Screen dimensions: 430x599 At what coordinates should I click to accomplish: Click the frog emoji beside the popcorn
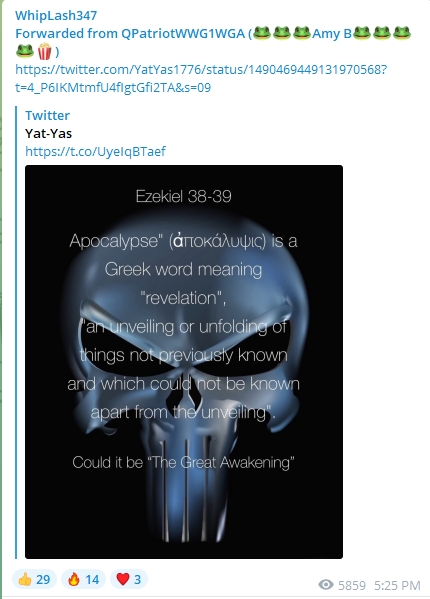[25, 51]
